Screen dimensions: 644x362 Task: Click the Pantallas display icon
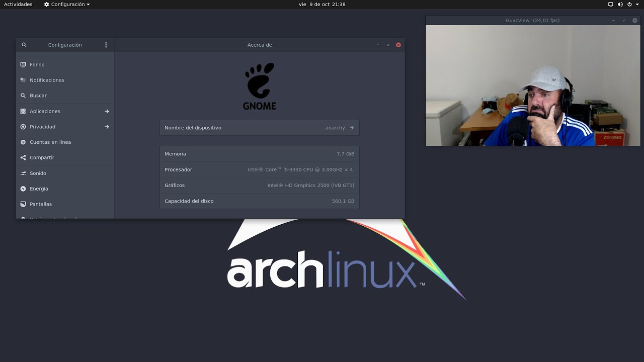click(23, 204)
